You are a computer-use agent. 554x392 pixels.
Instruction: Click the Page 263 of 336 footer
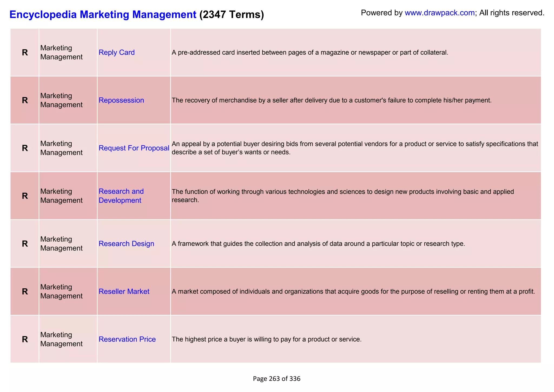276,379
